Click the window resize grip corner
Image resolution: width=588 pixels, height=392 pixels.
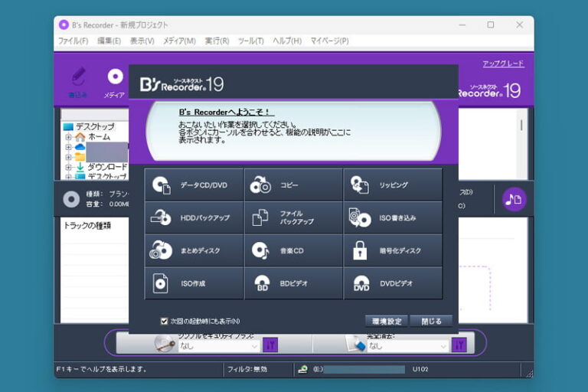click(529, 373)
